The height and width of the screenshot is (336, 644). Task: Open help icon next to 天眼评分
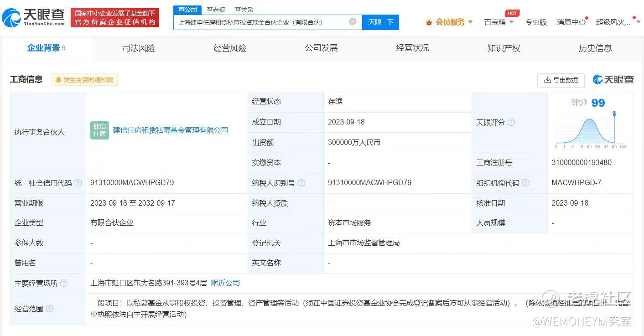coord(511,122)
